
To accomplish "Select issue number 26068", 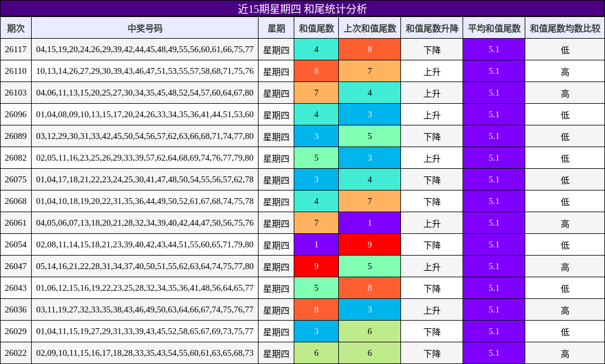I will (16, 201).
